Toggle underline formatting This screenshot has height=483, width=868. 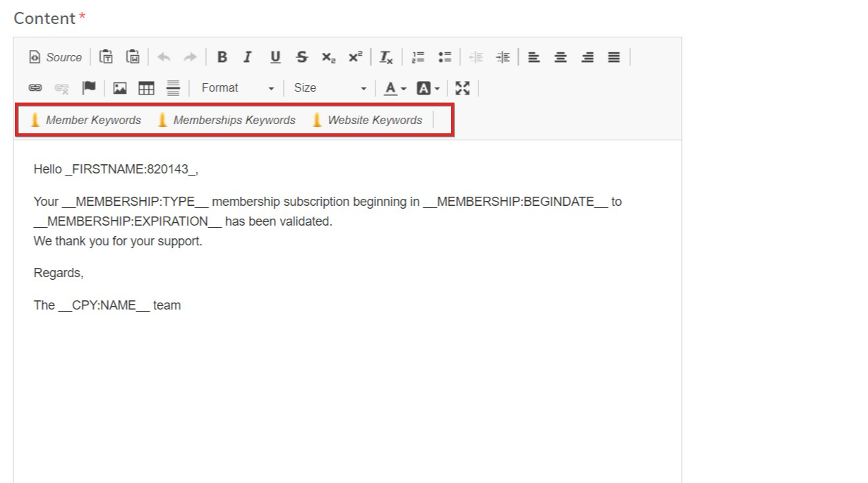275,57
